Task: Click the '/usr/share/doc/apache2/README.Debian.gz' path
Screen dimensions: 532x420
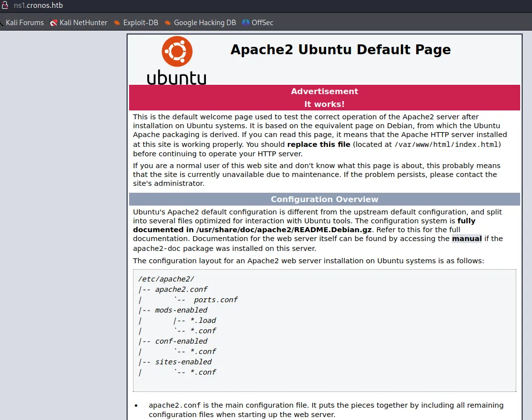Action: (x=284, y=230)
